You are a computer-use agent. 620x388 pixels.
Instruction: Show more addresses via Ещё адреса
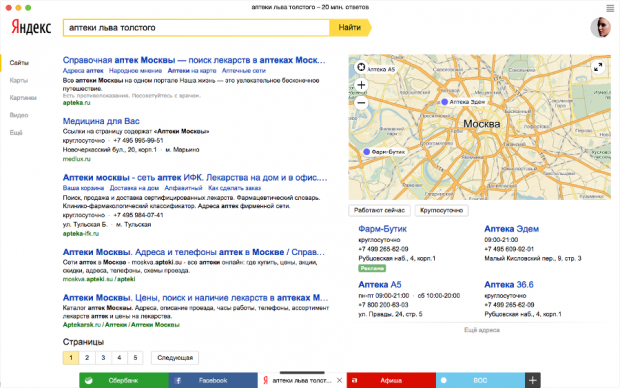click(482, 330)
